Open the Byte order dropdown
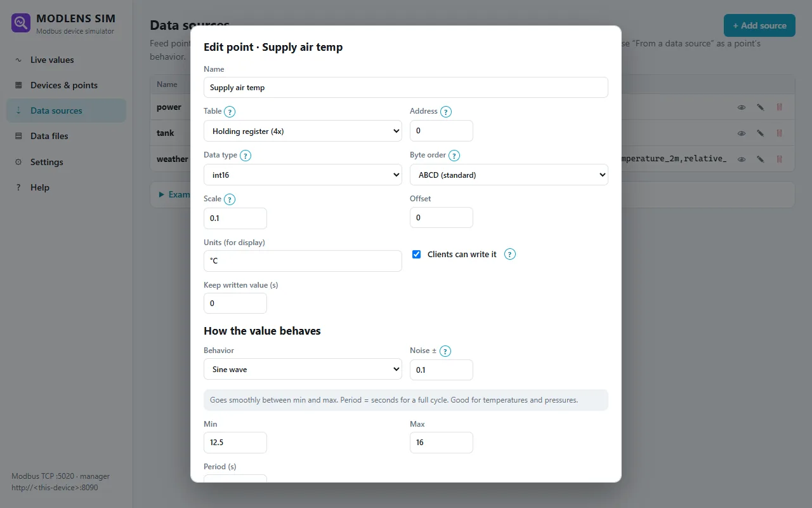This screenshot has height=508, width=812. pos(509,175)
